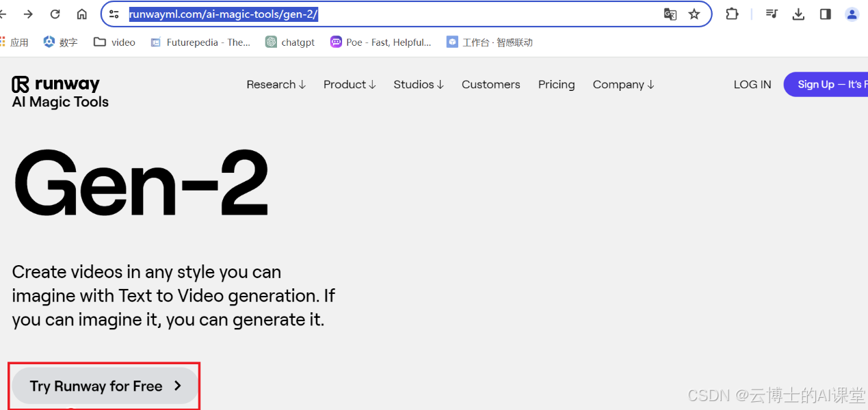Open the 工作台 · 智感联动 bookmark
The width and height of the screenshot is (868, 410).
[x=489, y=42]
